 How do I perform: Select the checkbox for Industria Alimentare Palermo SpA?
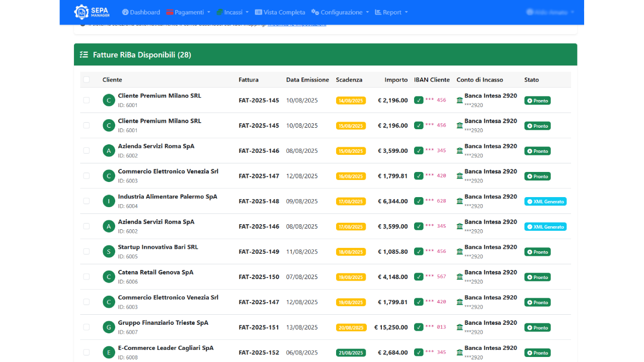click(x=87, y=201)
